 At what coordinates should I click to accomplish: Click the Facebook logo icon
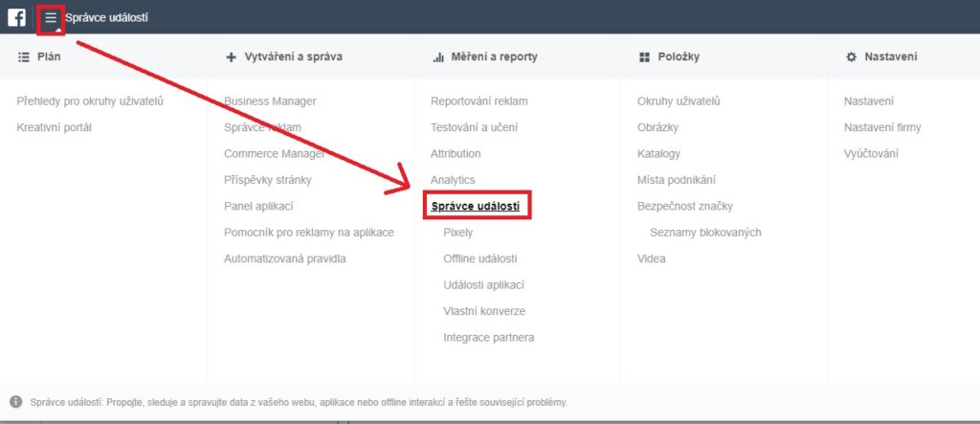(16, 17)
